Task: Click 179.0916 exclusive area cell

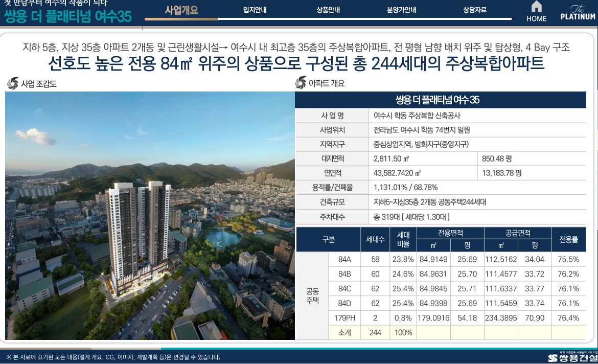Action: tap(433, 318)
